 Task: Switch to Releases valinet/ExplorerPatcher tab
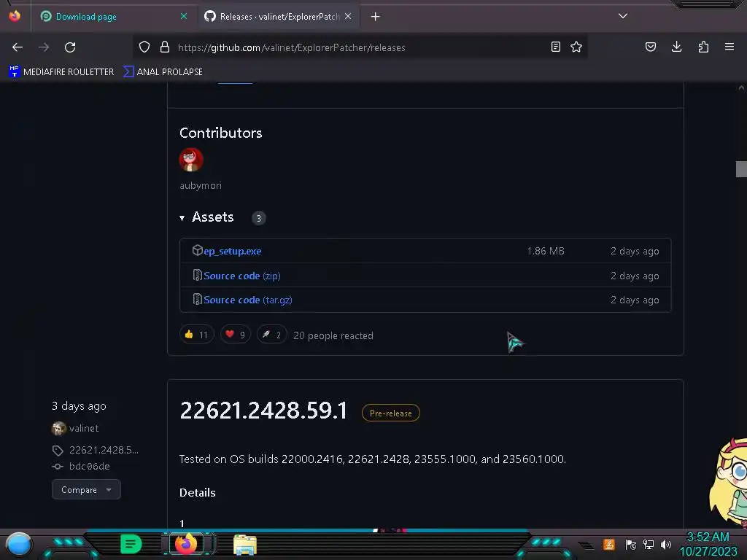[278, 17]
